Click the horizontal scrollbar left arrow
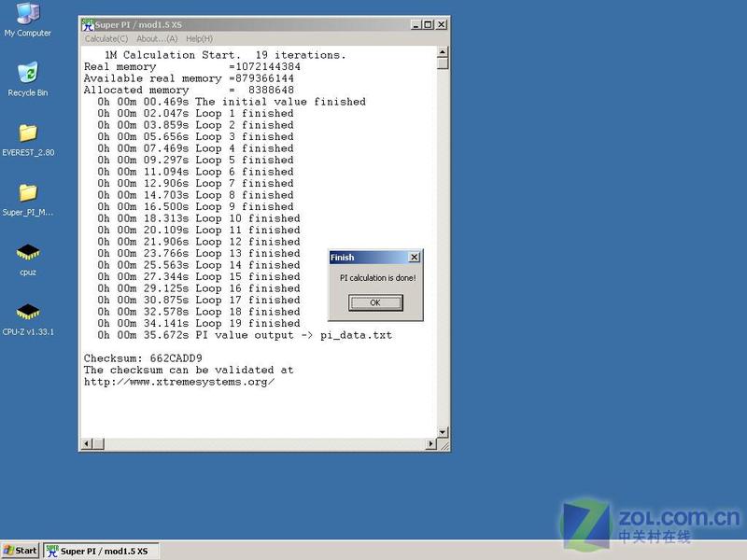The width and height of the screenshot is (747, 560). click(x=87, y=444)
